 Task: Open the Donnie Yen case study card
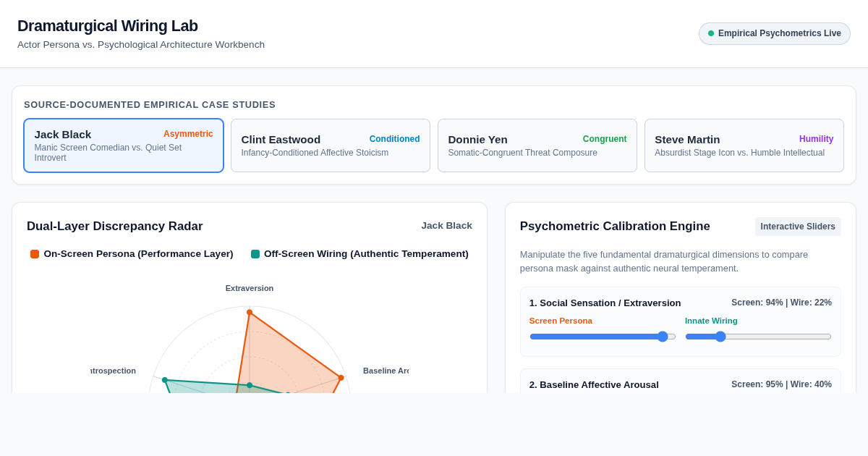coord(537,145)
